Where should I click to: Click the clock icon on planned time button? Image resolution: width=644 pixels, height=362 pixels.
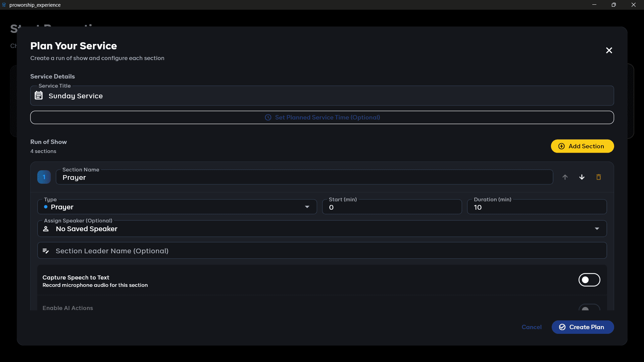pyautogui.click(x=268, y=117)
